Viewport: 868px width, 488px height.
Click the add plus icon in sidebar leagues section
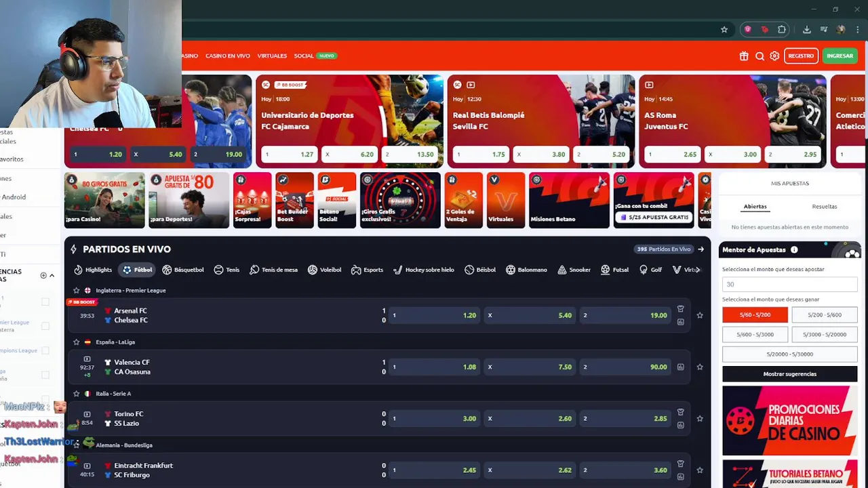(43, 276)
